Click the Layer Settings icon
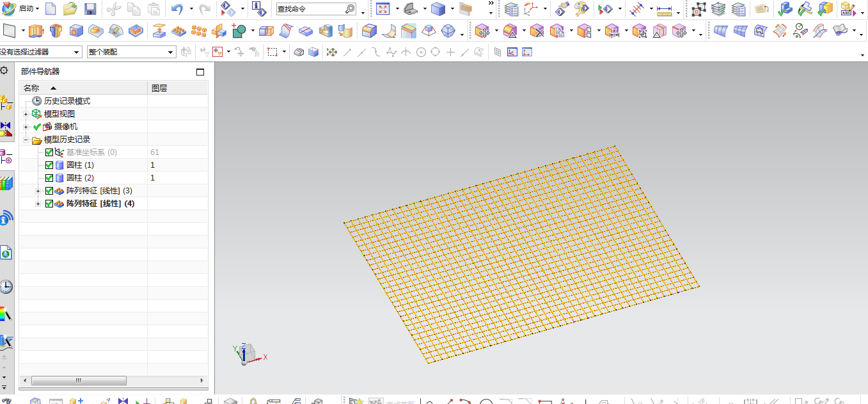The height and width of the screenshot is (404, 868). coord(511,9)
